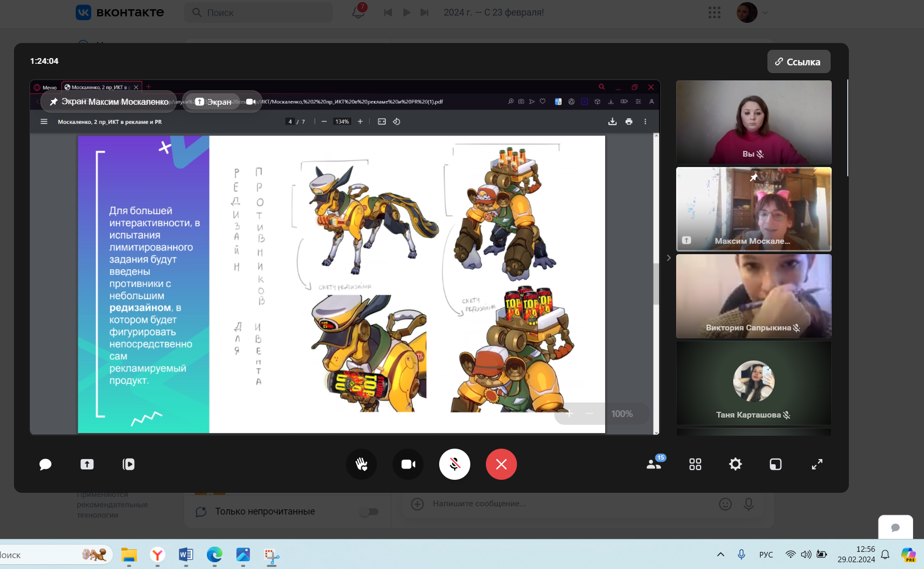Viewport: 924px width, 569px height.
Task: Open Microsoft Word from the taskbar
Action: coord(186,555)
